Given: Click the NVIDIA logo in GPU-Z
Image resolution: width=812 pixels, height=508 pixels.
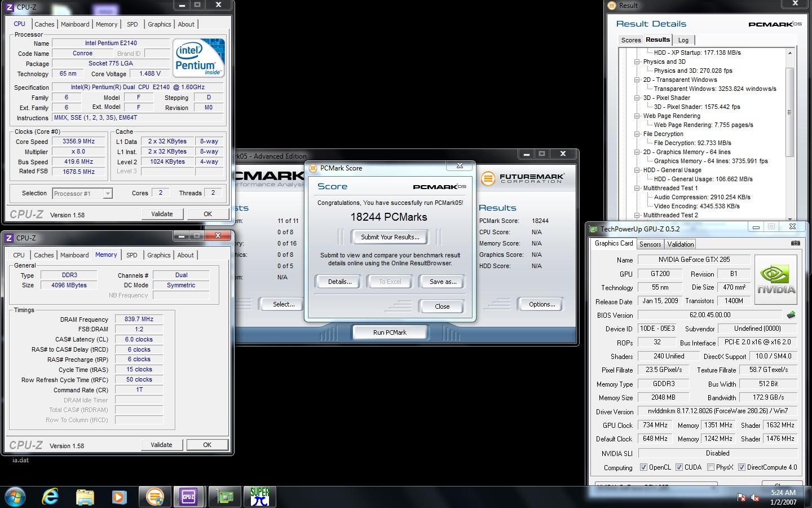Looking at the screenshot, I should coord(776,280).
